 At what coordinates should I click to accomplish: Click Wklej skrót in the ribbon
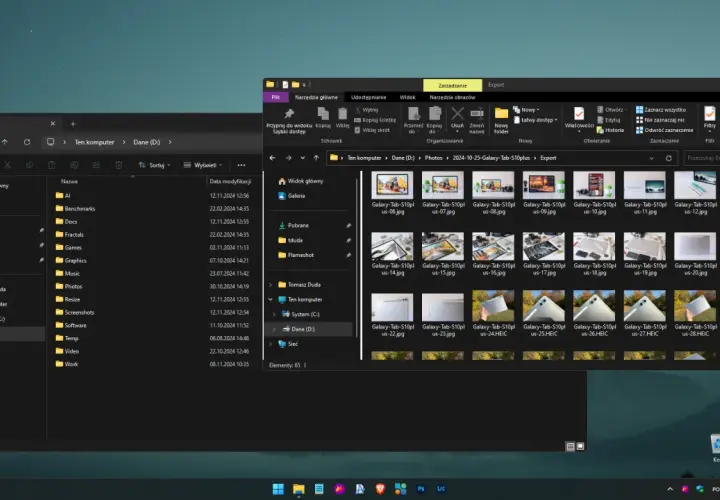click(x=372, y=130)
